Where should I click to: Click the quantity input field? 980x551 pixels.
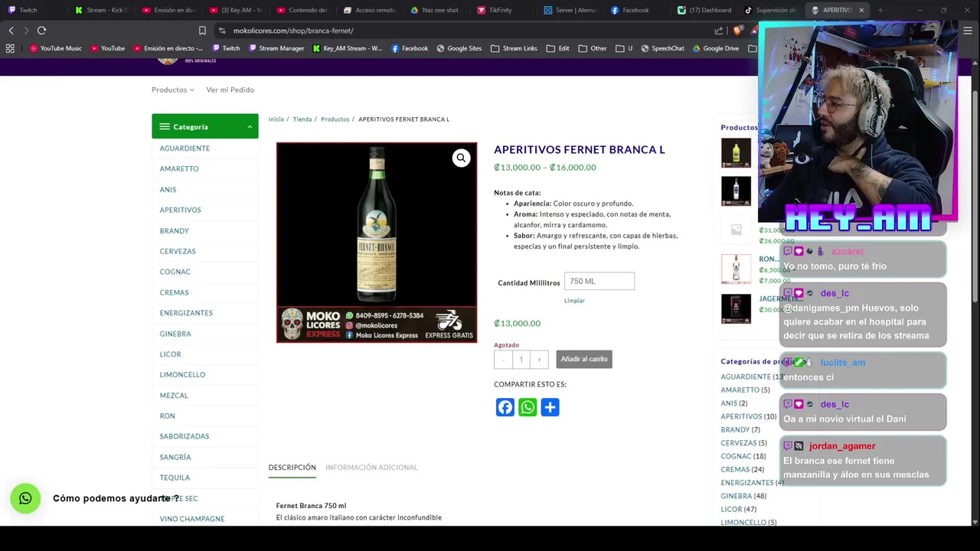pyautogui.click(x=521, y=360)
